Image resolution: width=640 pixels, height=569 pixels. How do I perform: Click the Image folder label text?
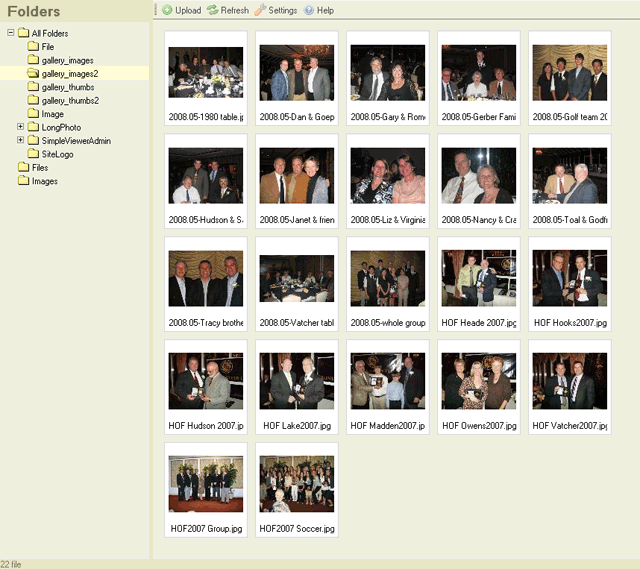(53, 114)
